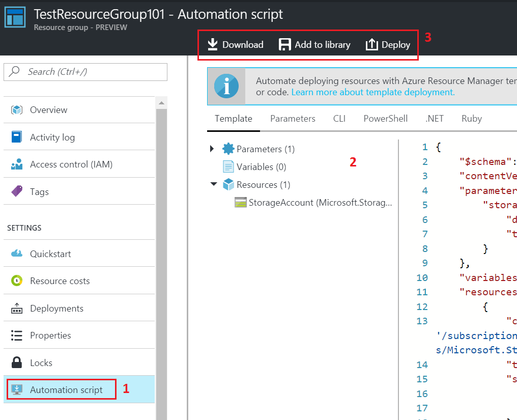Open the Ruby tab
The height and width of the screenshot is (420, 517).
472,119
